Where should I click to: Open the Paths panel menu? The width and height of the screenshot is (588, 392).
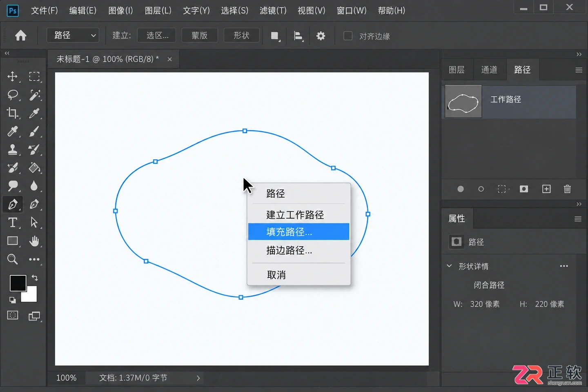[x=579, y=70]
